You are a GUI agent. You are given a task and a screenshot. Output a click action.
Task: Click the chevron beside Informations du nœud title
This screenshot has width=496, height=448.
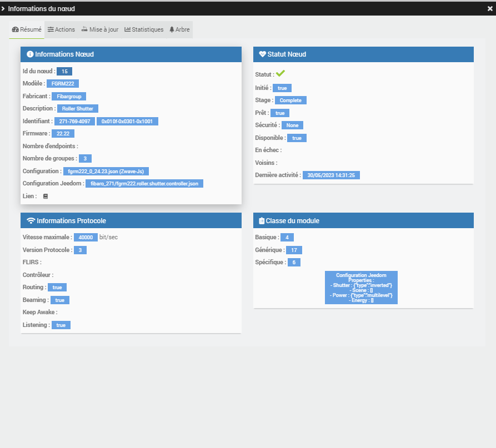(x=3, y=9)
